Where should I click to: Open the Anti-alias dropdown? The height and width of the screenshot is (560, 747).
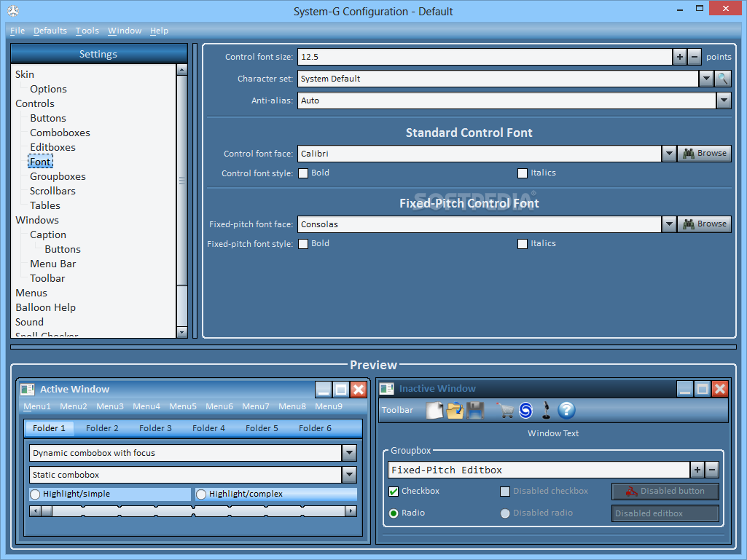click(x=724, y=100)
